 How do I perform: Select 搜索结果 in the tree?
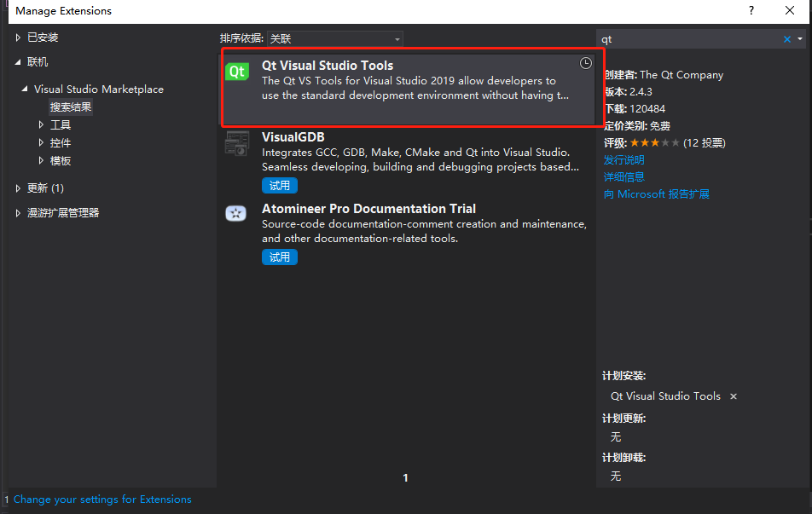71,107
